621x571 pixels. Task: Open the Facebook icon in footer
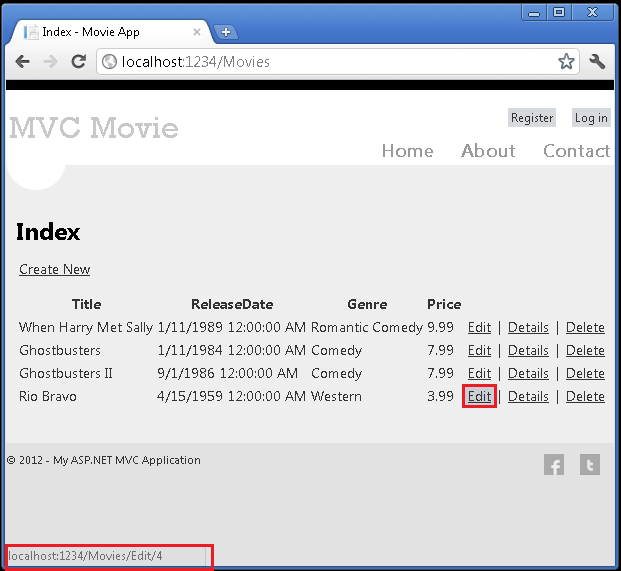tap(554, 465)
